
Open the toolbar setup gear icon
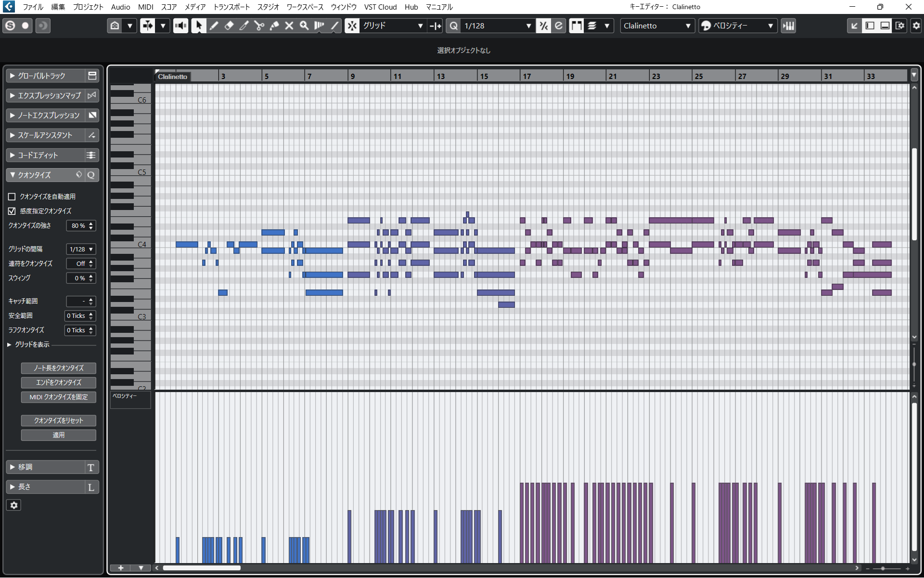916,26
